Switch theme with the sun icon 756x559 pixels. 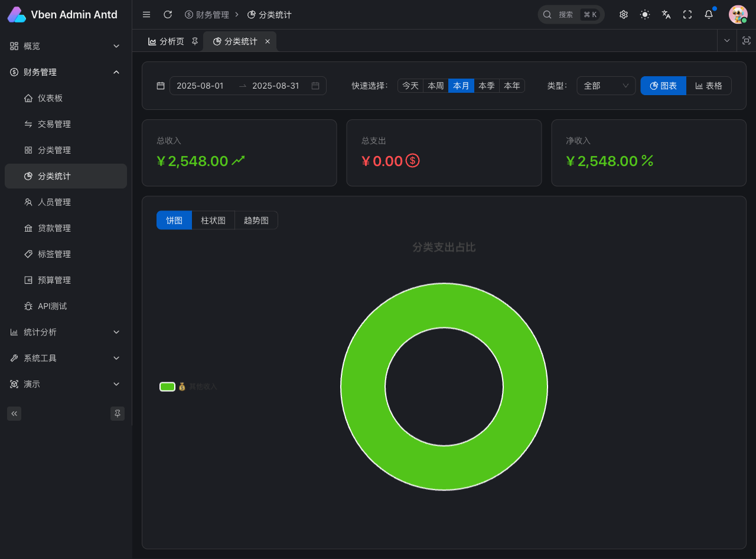pos(645,15)
